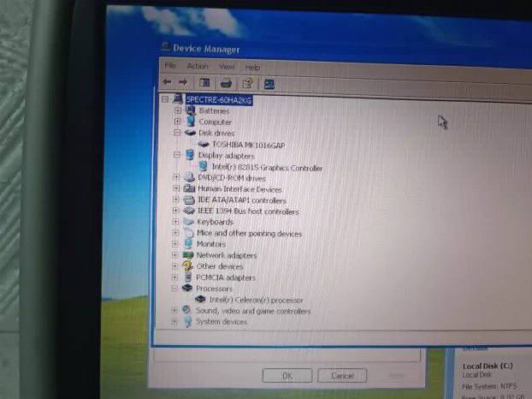This screenshot has width=532, height=399.
Task: Expand Sound, video and game controllers node
Action: (174, 310)
